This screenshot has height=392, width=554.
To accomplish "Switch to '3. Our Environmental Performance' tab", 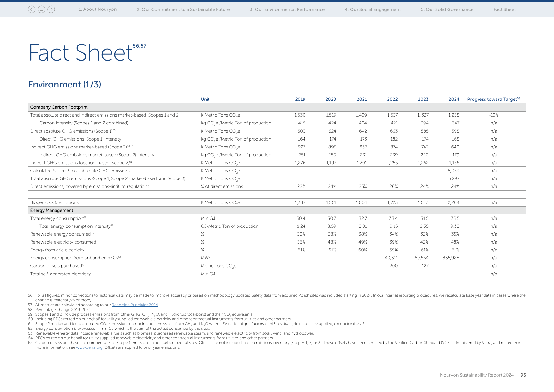I will pyautogui.click(x=287, y=9).
